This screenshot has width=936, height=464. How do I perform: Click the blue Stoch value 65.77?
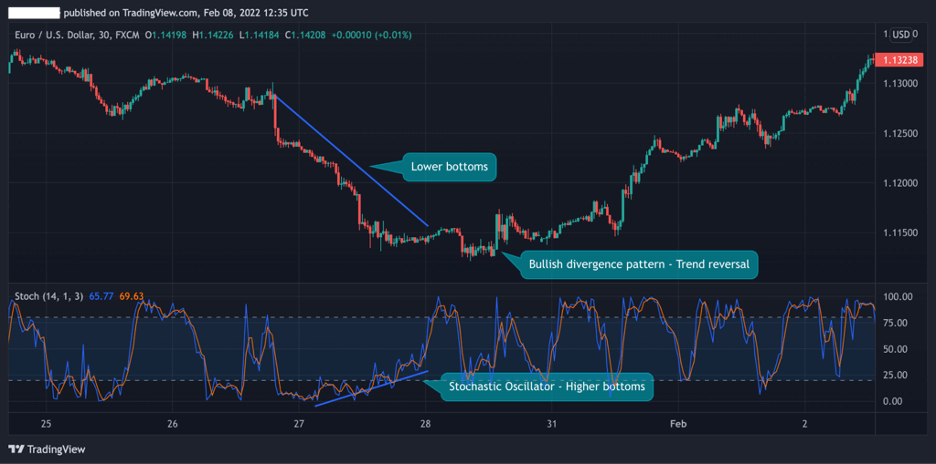click(x=102, y=295)
